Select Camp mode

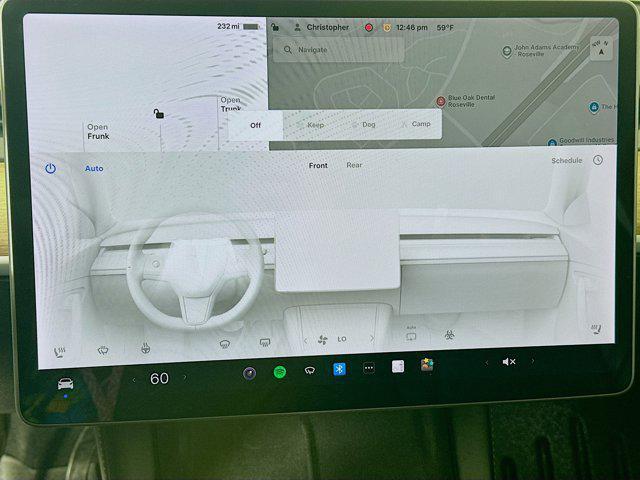[416, 124]
